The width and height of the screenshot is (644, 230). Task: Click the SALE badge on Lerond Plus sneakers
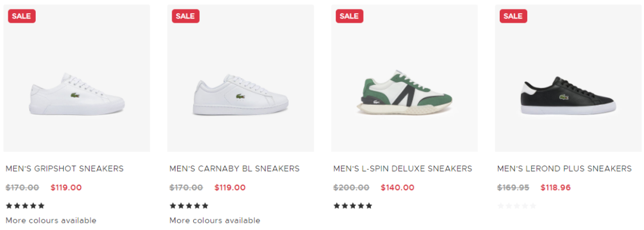513,16
